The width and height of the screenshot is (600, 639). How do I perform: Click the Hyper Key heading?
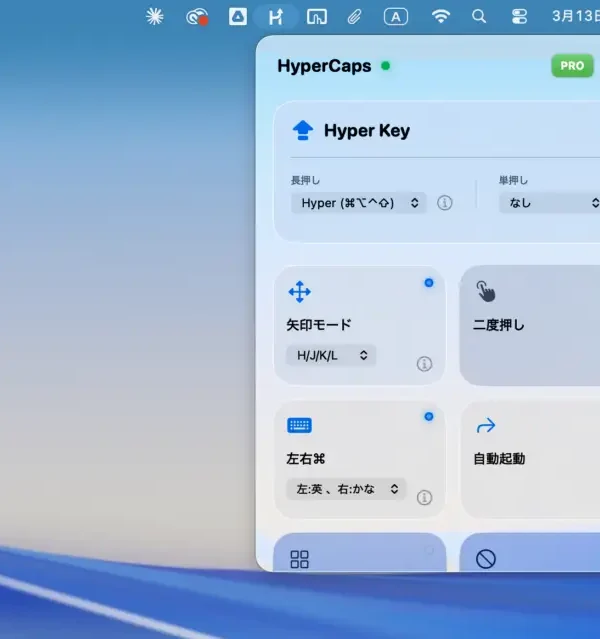[367, 130]
